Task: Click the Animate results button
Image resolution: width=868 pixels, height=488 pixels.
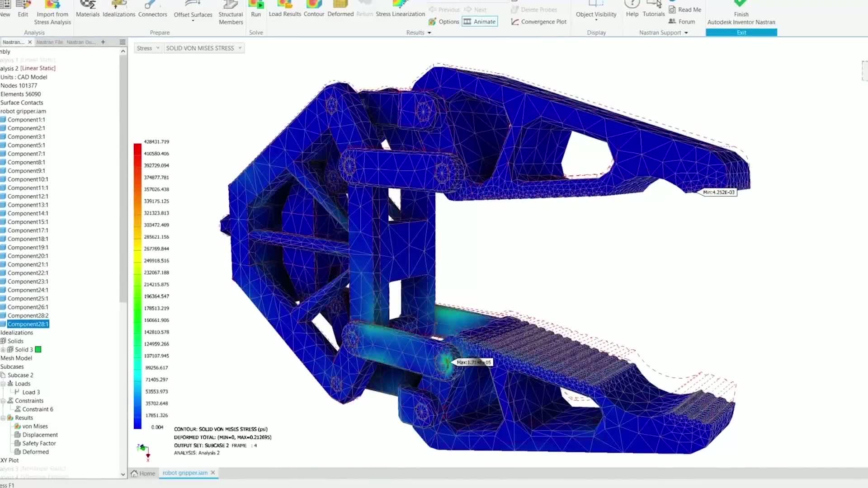Action: [x=480, y=22]
